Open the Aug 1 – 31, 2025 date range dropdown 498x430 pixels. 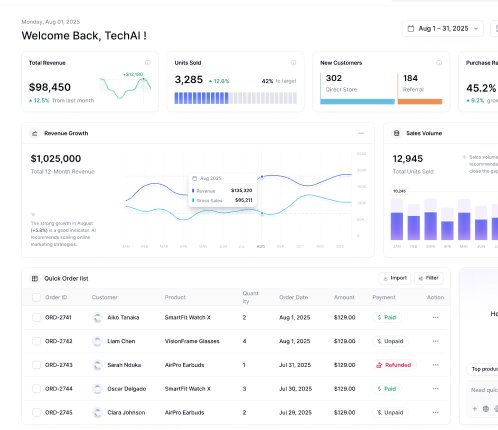click(x=442, y=29)
